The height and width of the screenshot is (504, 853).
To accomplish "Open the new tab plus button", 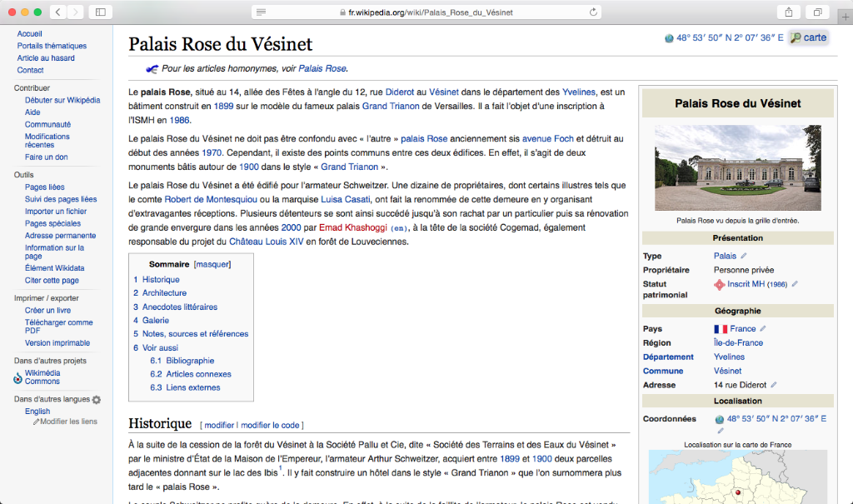I will tap(846, 17).
